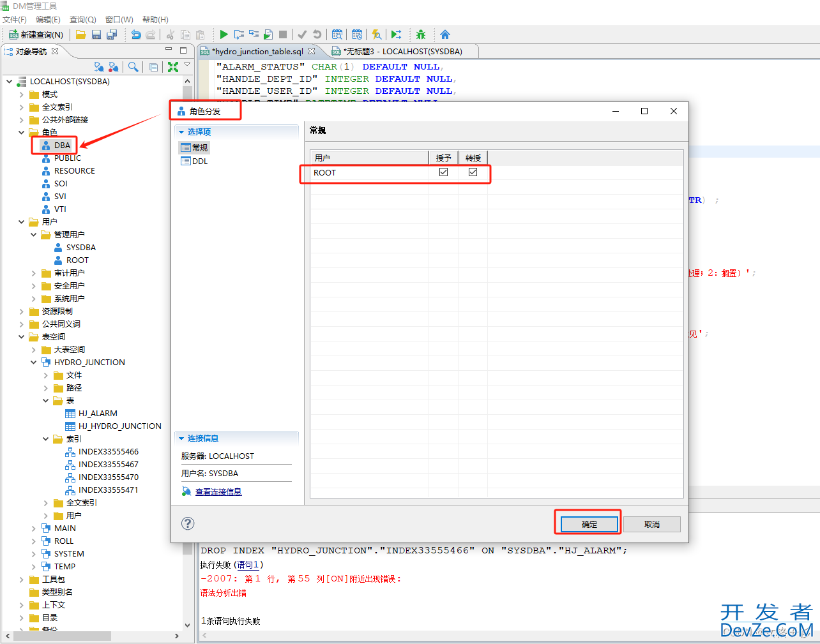
Task: Switch to the hydro_junction_table.sql tab
Action: (258, 51)
